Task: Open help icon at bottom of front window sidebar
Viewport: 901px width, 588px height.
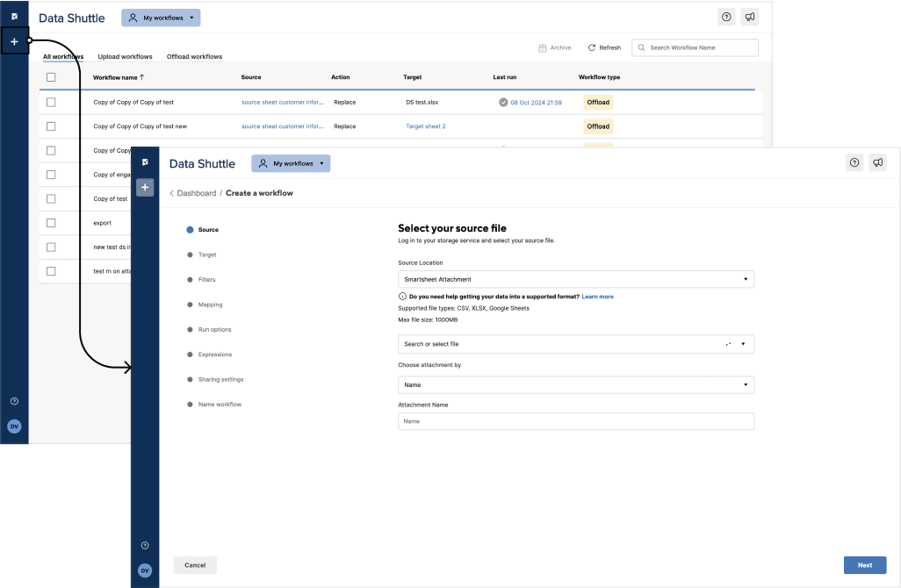Action: click(x=145, y=546)
